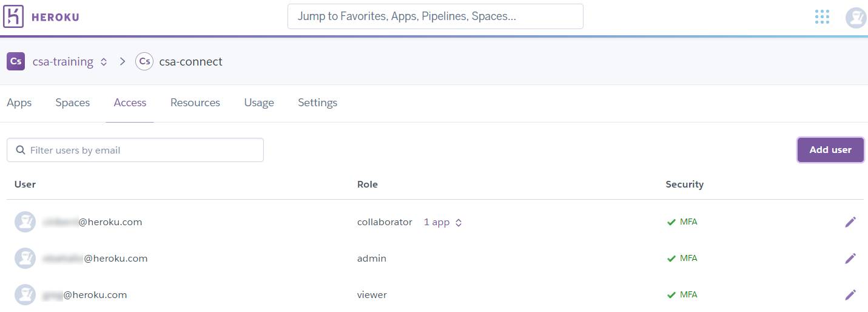
Task: Open the apps grid launcher icon
Action: click(822, 17)
